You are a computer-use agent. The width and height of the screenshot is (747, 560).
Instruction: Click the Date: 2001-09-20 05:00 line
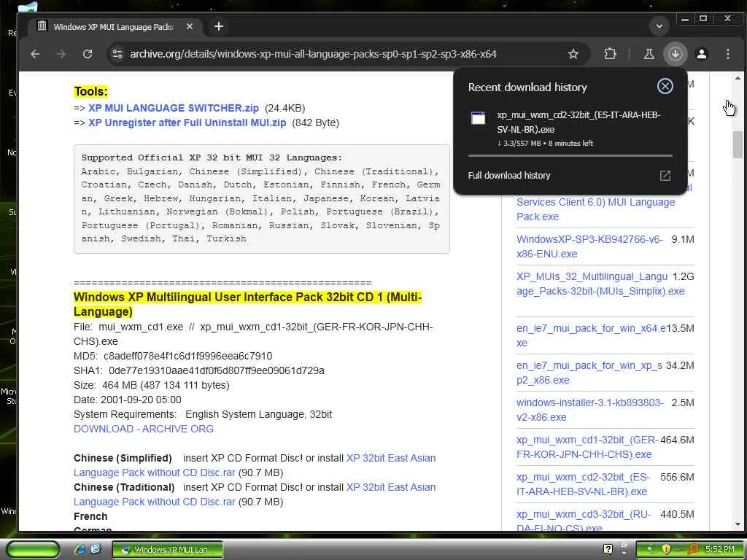click(x=128, y=400)
